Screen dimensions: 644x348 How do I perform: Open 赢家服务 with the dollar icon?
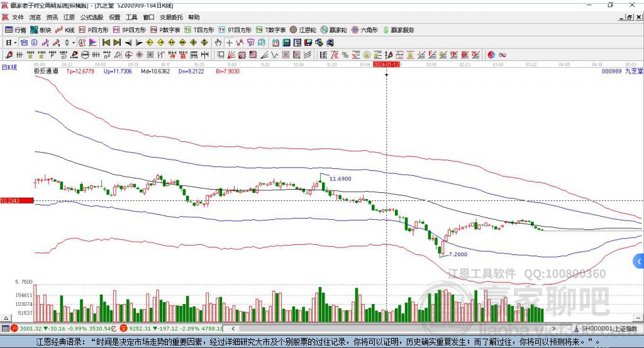click(398, 30)
